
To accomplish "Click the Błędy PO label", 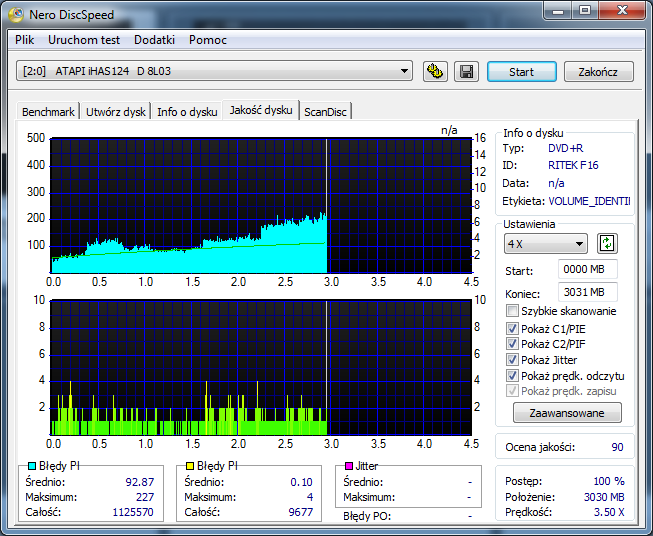I will [x=367, y=516].
